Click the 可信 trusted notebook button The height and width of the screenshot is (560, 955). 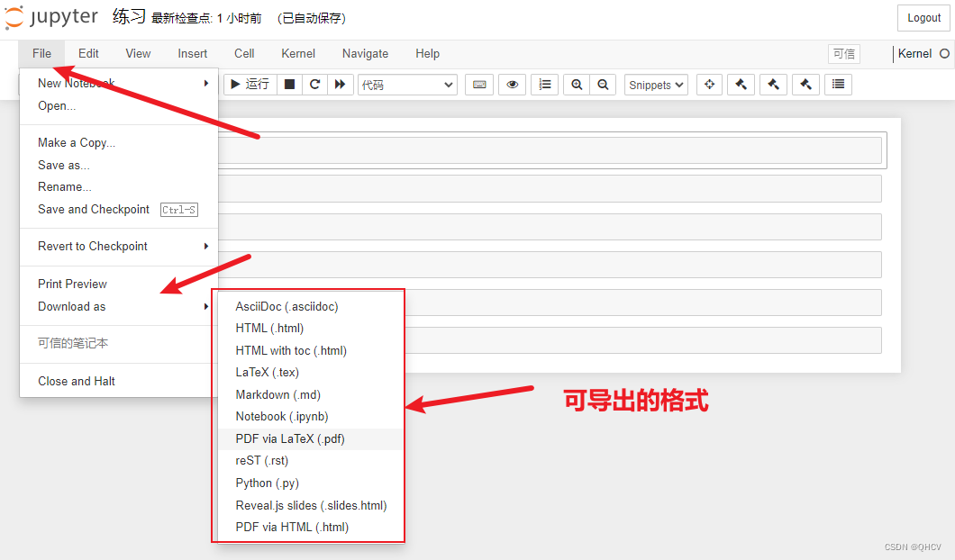843,53
